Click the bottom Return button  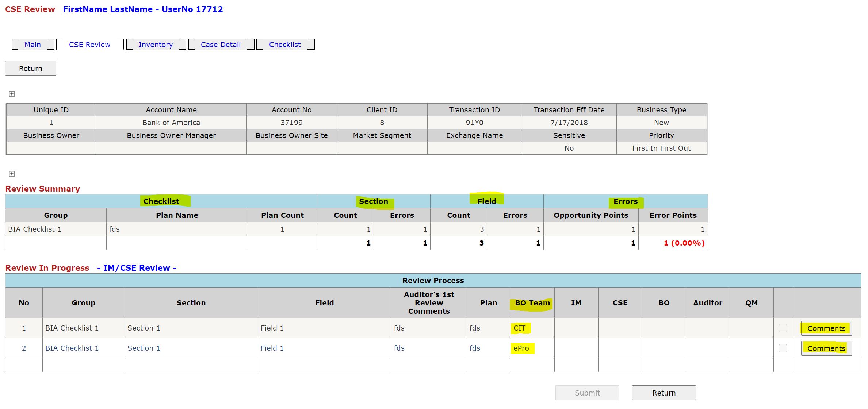coord(664,393)
